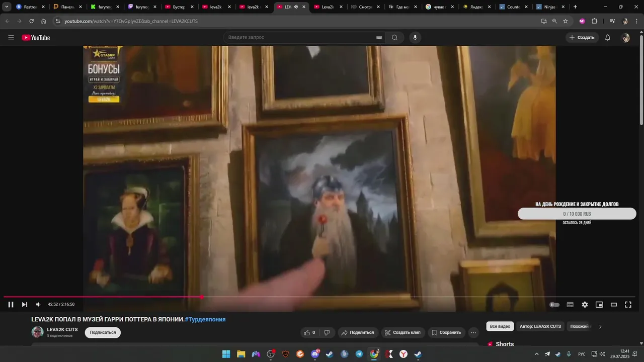Toggle theater mode view
This screenshot has height=362, width=644.
pos(614,305)
